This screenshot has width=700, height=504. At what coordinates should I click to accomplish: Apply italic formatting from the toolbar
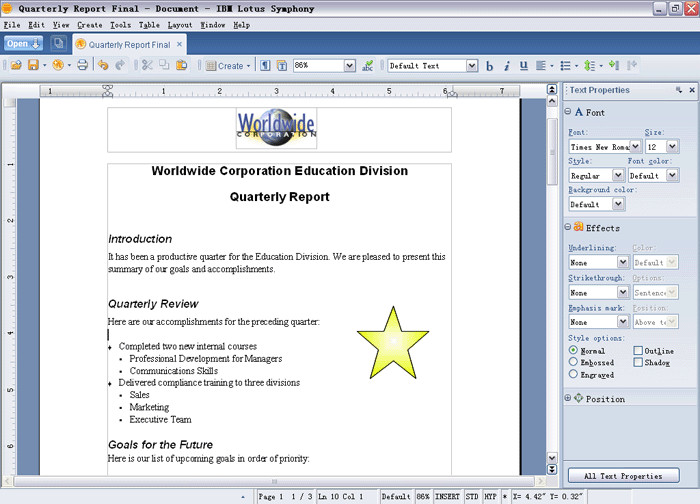(507, 66)
